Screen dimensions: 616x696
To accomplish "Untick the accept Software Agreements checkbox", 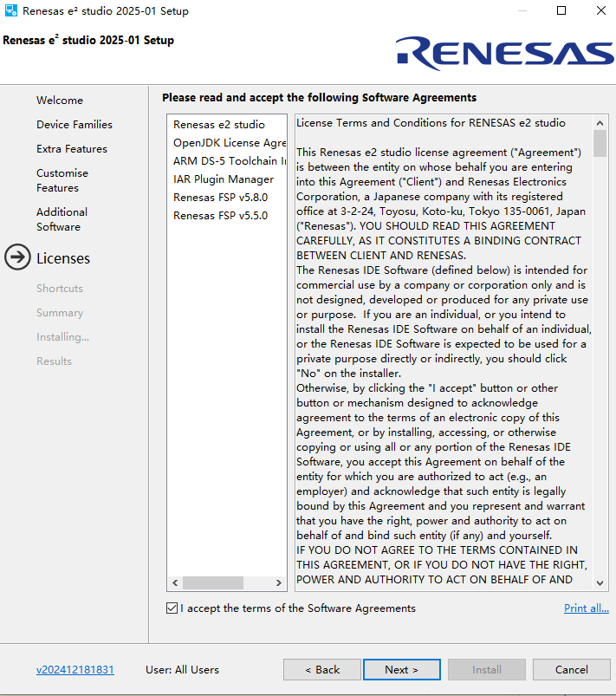I will pyautogui.click(x=172, y=608).
